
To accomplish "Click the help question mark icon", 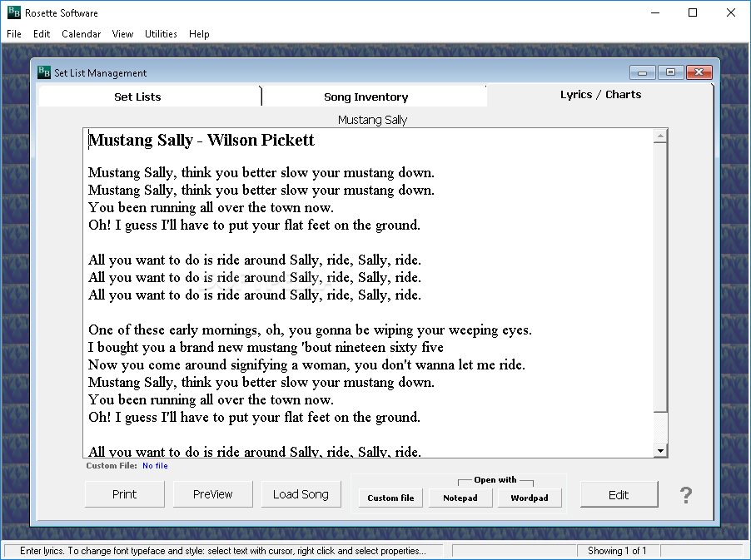I will tap(686, 495).
